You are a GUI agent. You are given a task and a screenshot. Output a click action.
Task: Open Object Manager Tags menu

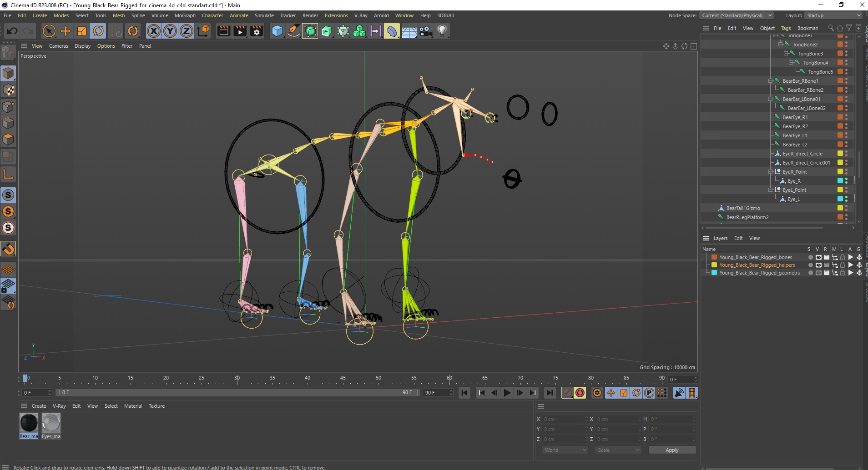point(786,28)
